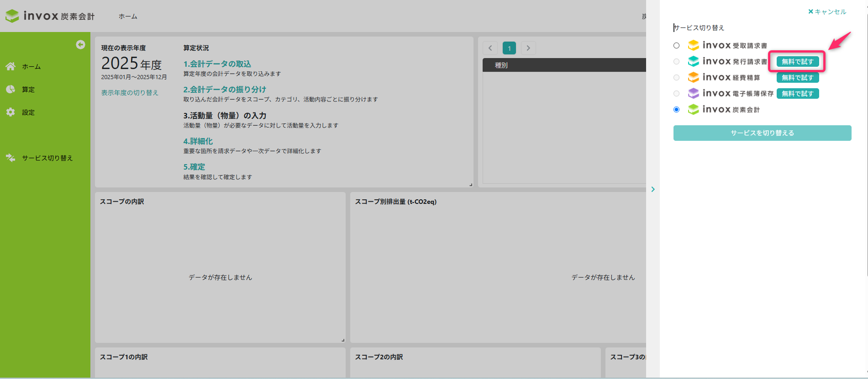Open 4.詳細化 link

click(198, 141)
